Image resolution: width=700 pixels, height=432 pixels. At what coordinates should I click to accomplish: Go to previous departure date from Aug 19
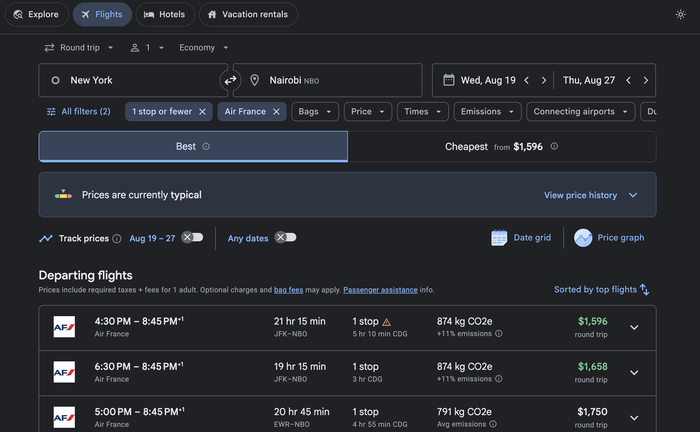point(527,80)
